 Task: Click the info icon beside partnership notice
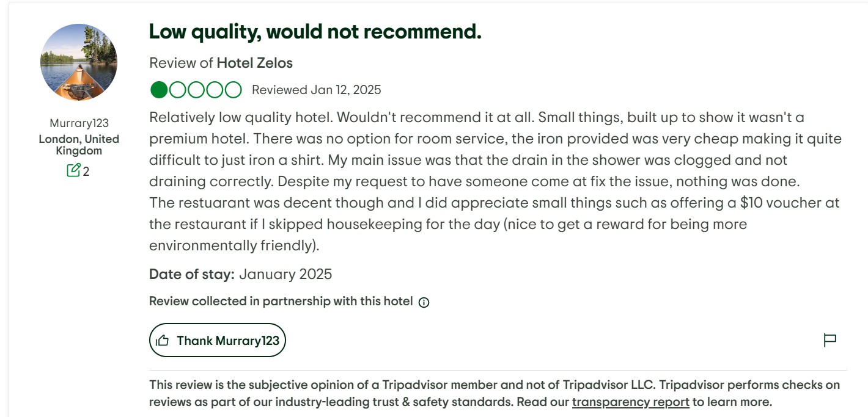(x=424, y=302)
